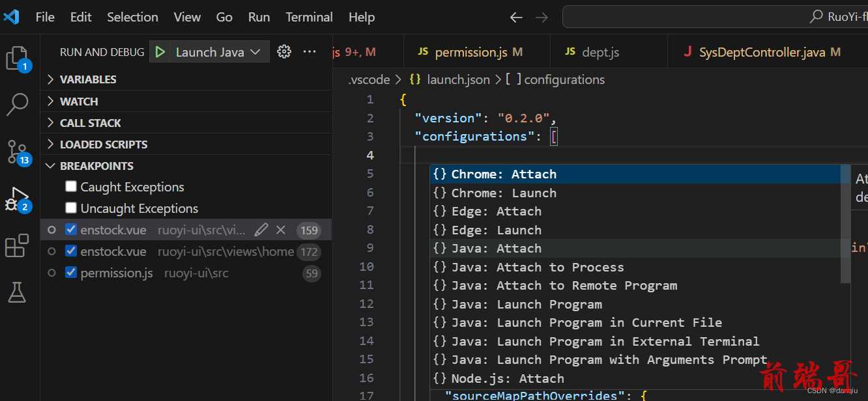
Task: Disable enstock.vue breakpoint at line 172
Action: click(71, 251)
